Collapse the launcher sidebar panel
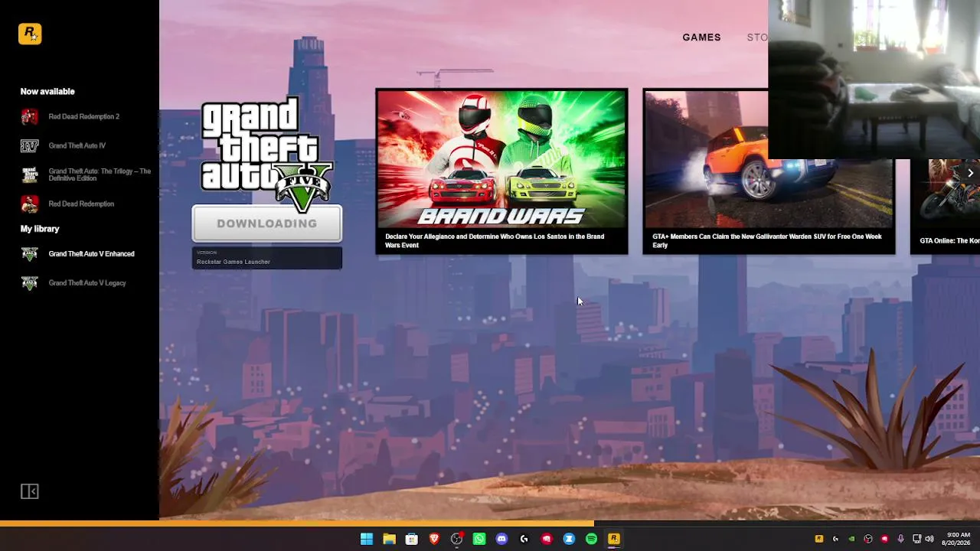The image size is (980, 551). [x=29, y=491]
